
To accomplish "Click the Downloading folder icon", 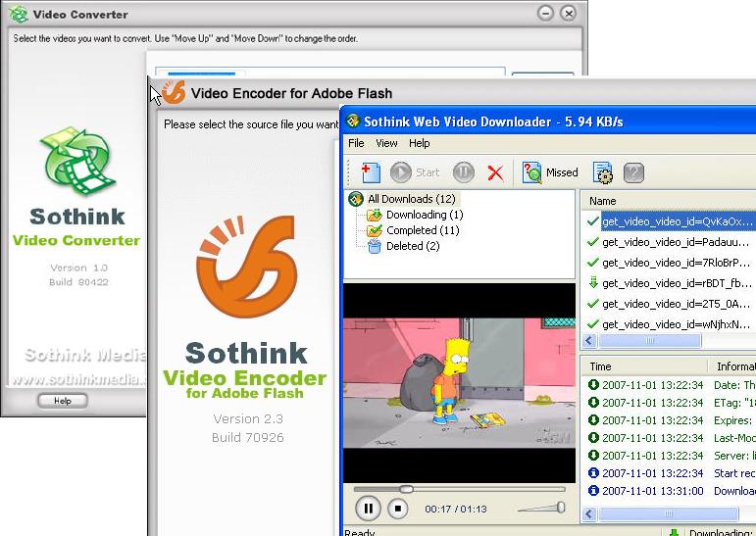I will click(375, 215).
